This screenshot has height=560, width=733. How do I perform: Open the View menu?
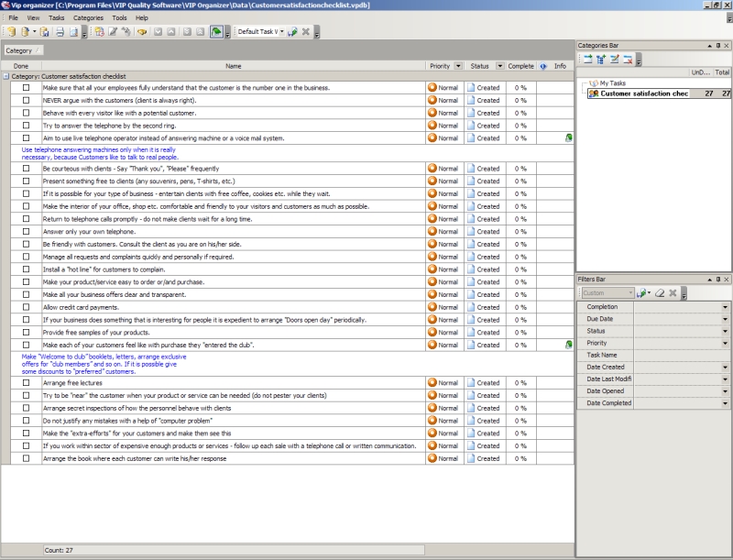pos(33,17)
